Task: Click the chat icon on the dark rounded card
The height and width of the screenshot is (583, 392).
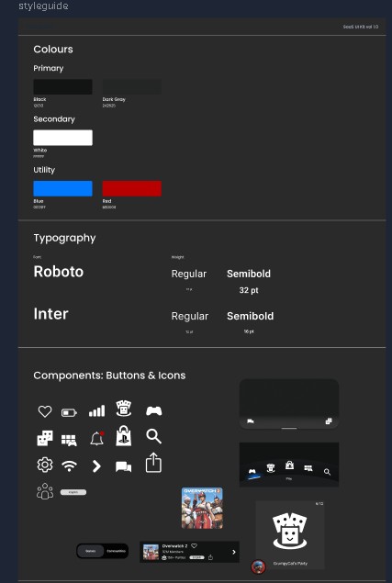Action: point(251,421)
